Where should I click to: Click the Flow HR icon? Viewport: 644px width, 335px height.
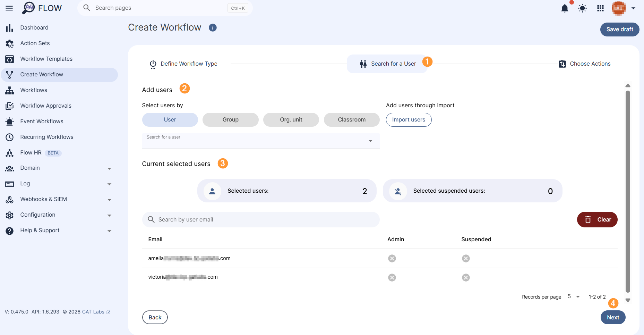click(10, 153)
